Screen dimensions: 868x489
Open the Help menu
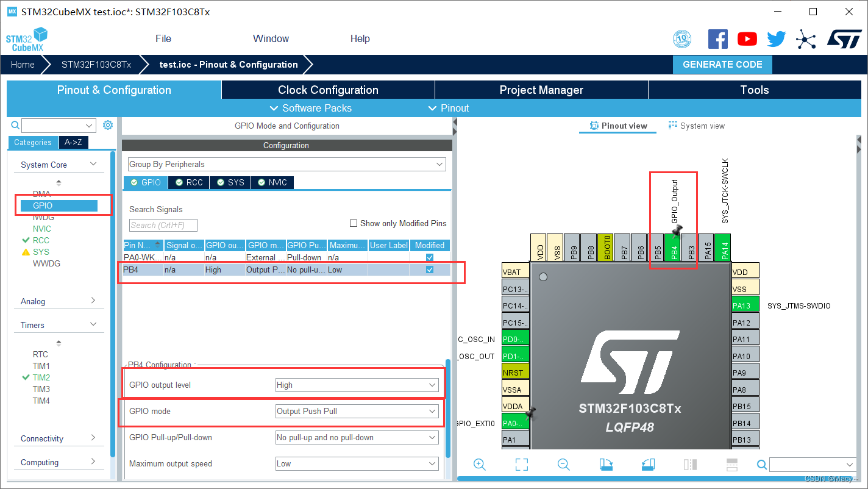pos(360,38)
